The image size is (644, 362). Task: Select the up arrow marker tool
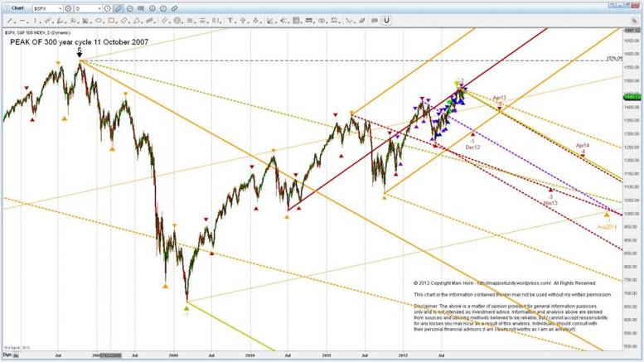click(x=243, y=21)
